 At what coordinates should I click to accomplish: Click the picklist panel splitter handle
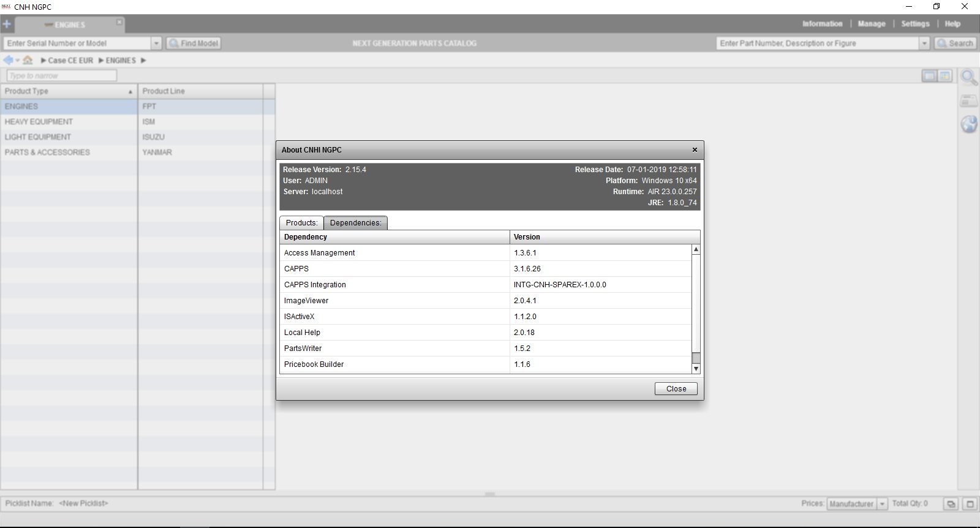coord(490,494)
